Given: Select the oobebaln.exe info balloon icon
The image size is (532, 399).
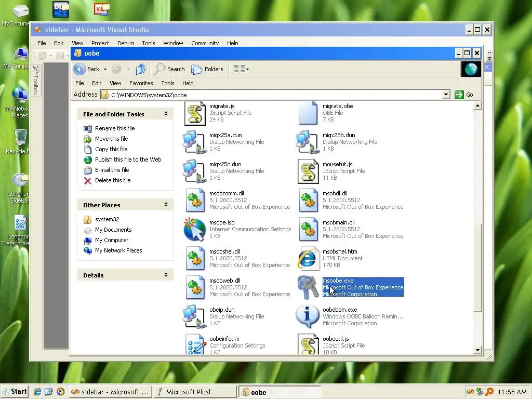Looking at the screenshot, I should click(x=308, y=316).
